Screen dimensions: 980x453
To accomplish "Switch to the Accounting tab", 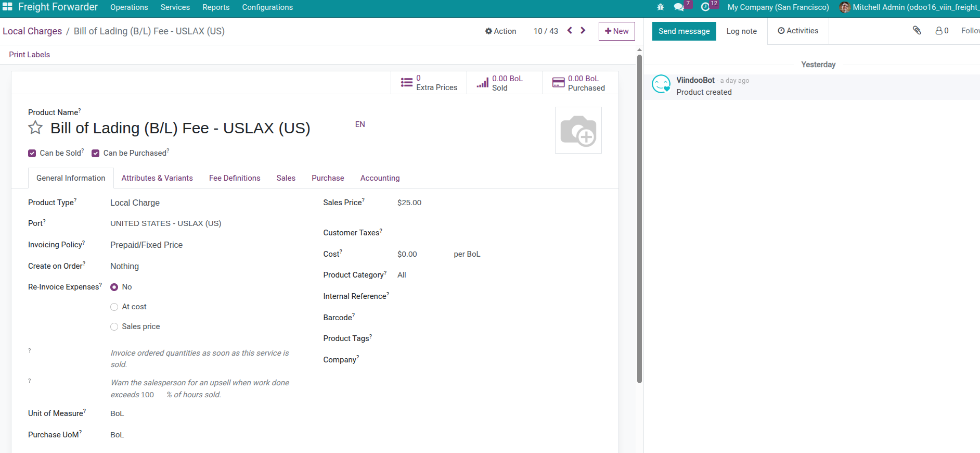I will pyautogui.click(x=380, y=178).
